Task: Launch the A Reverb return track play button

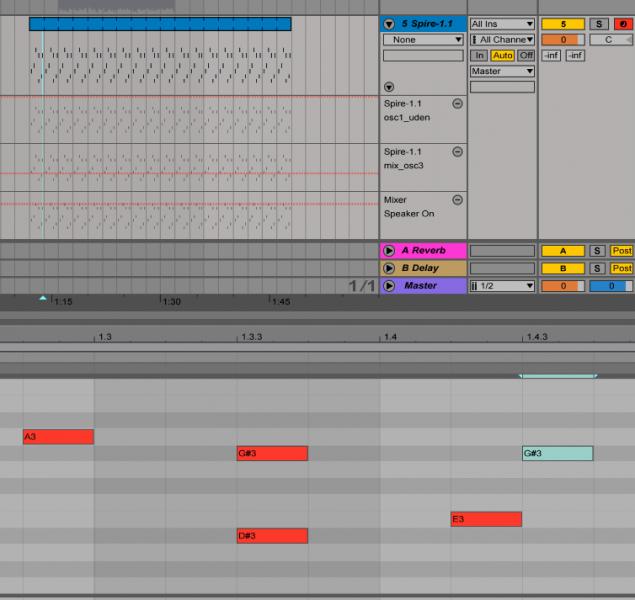Action: [389, 251]
